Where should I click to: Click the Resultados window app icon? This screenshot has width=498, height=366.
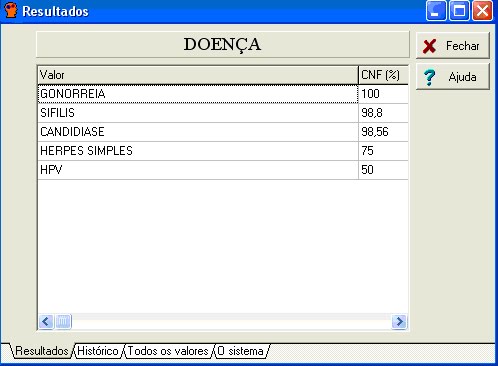[x=11, y=10]
